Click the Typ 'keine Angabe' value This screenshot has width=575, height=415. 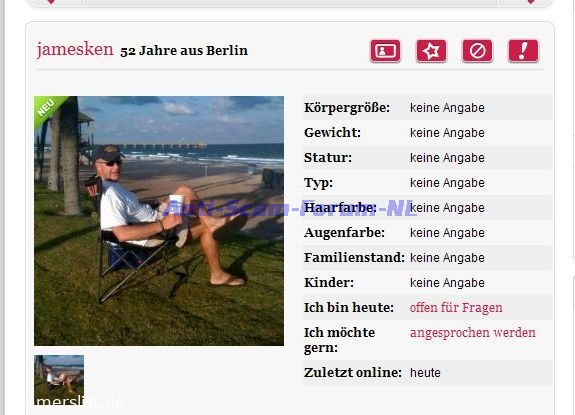(447, 183)
